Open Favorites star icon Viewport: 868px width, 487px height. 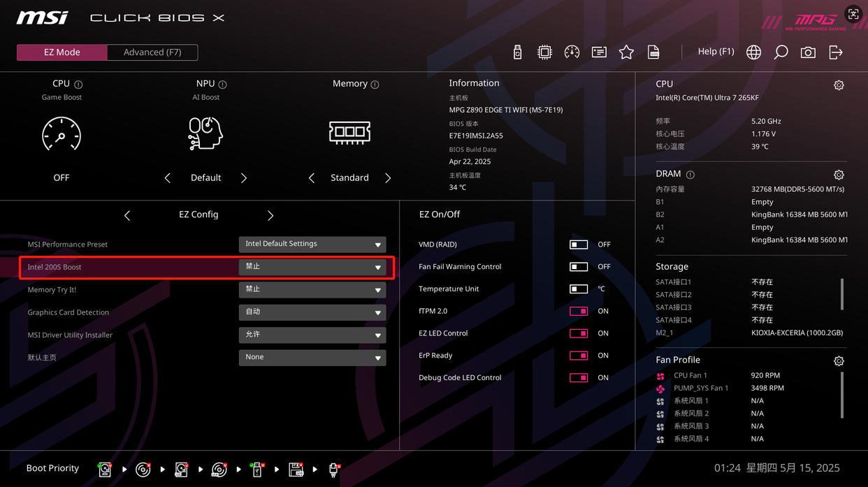pos(626,52)
